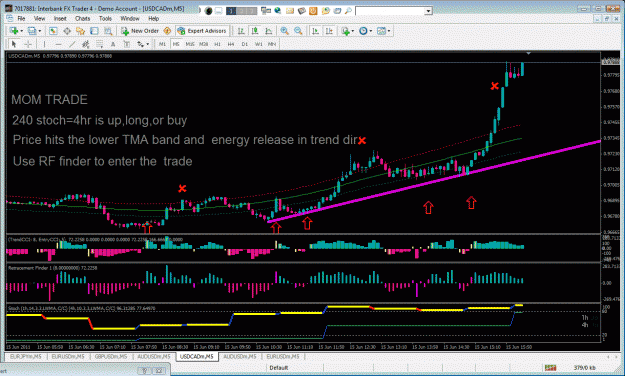The image size is (625, 376).
Task: Select the Vertical Line drawing tool
Action: point(44,44)
